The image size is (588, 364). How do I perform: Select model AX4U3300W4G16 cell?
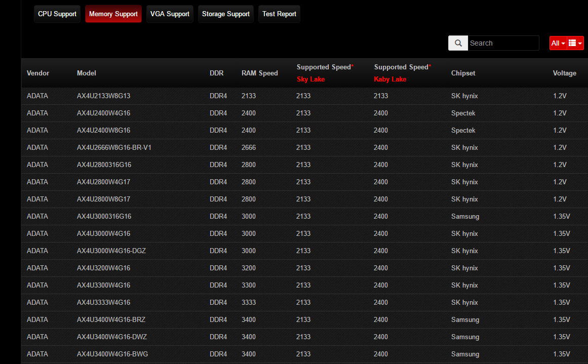tap(103, 286)
